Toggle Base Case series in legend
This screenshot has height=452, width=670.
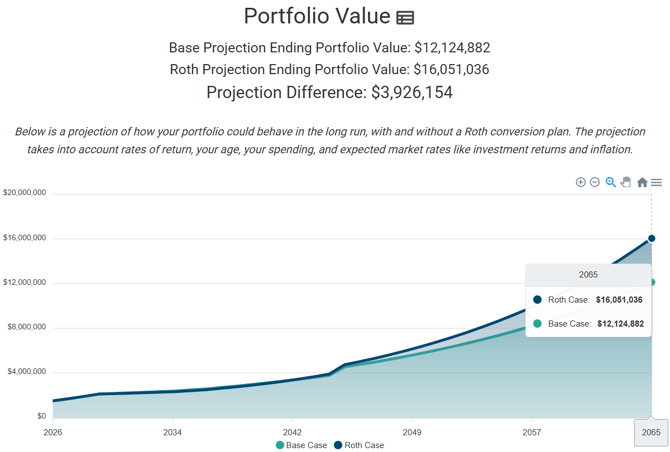click(x=302, y=445)
